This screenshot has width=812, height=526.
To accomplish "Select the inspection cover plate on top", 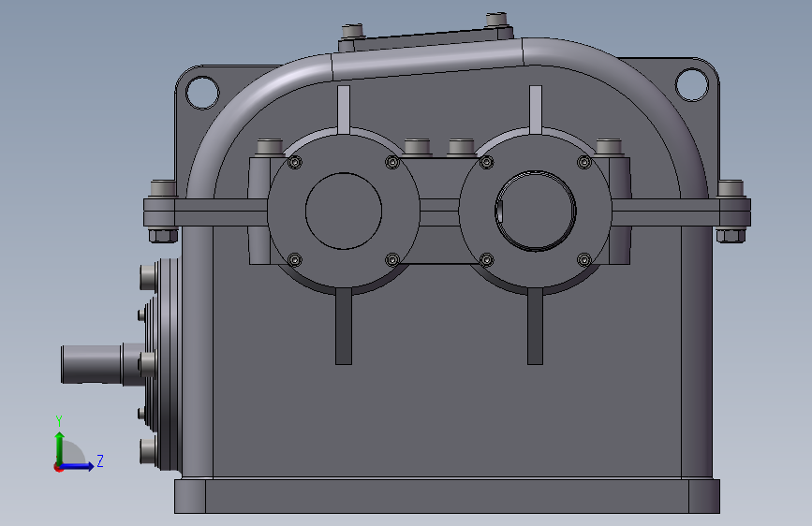I will click(x=426, y=38).
